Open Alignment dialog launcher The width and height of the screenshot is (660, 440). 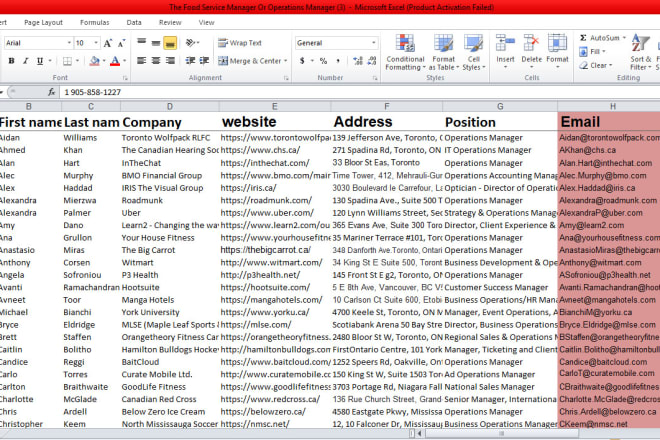pyautogui.click(x=286, y=78)
